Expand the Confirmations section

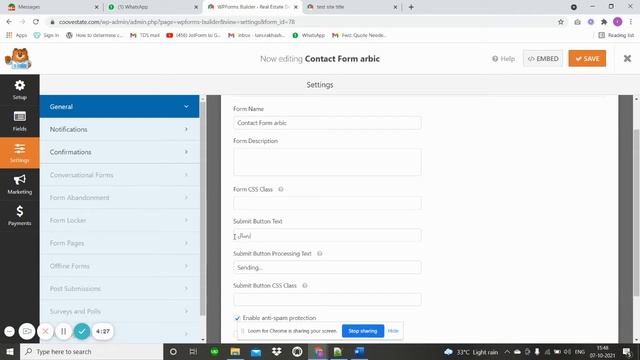(120, 152)
